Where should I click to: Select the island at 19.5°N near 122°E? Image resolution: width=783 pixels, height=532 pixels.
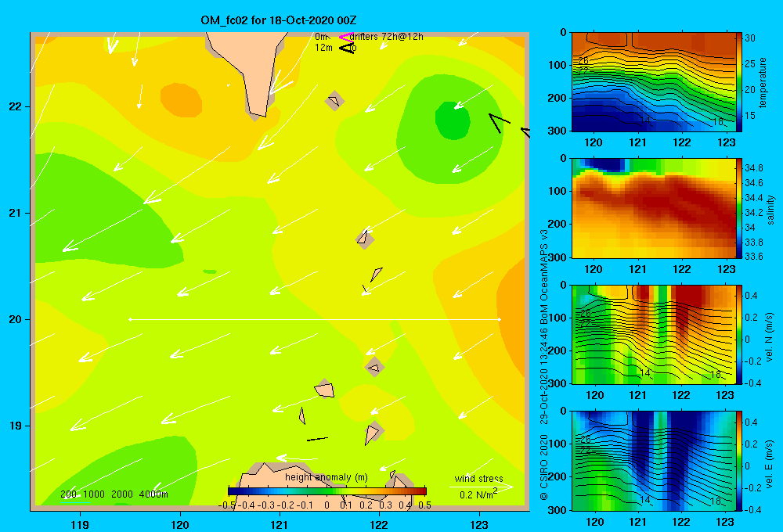[x=374, y=368]
